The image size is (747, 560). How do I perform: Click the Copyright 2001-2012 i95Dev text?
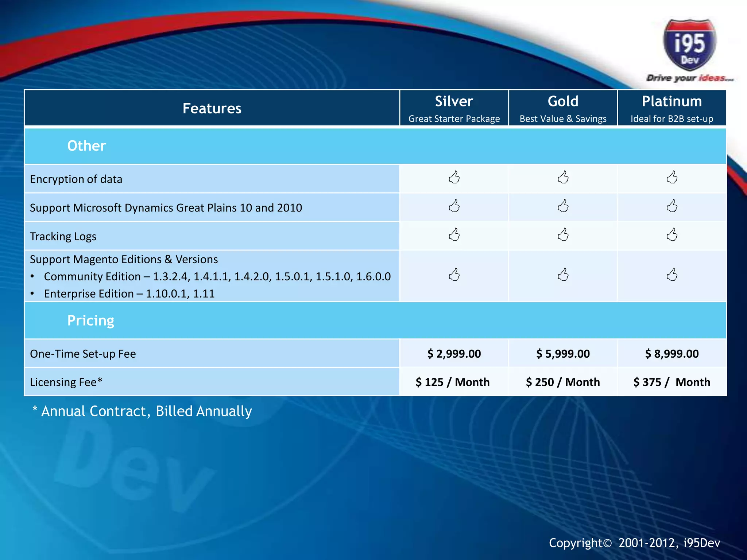[x=634, y=543]
